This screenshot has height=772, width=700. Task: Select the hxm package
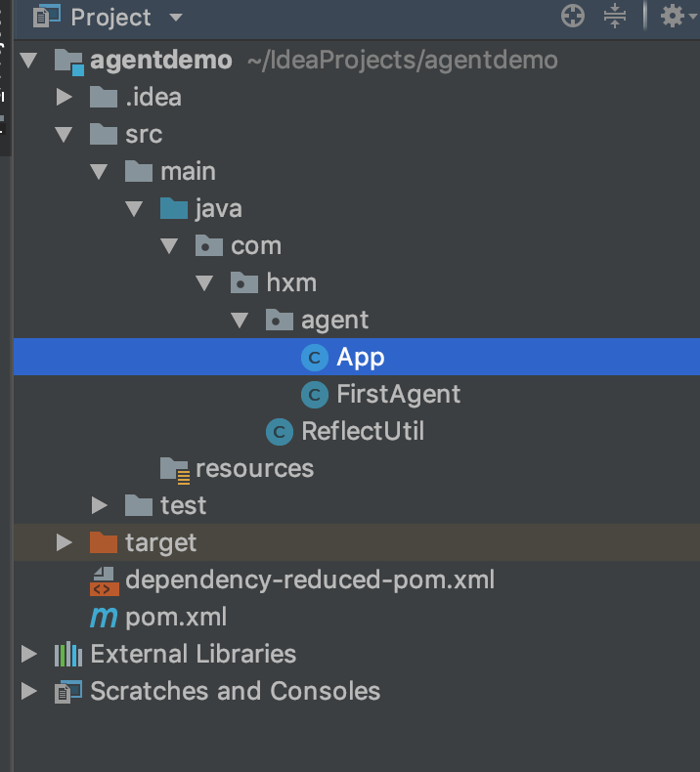pos(290,282)
